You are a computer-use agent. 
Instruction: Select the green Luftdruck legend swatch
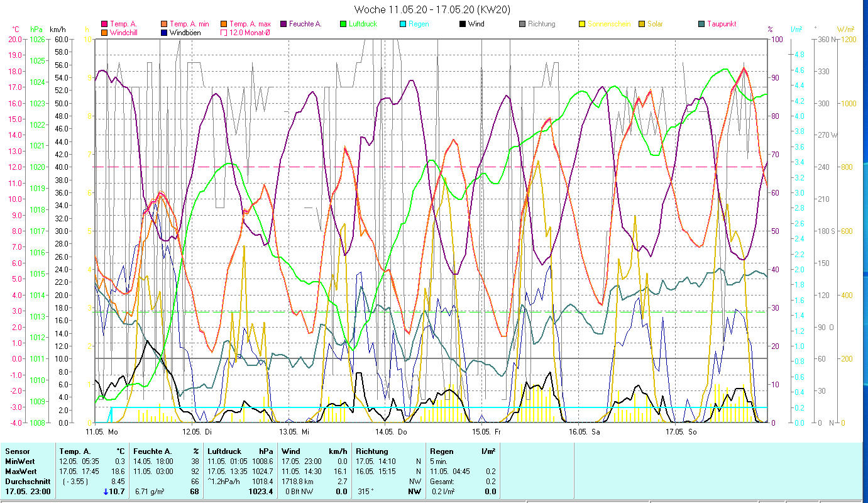coord(343,24)
